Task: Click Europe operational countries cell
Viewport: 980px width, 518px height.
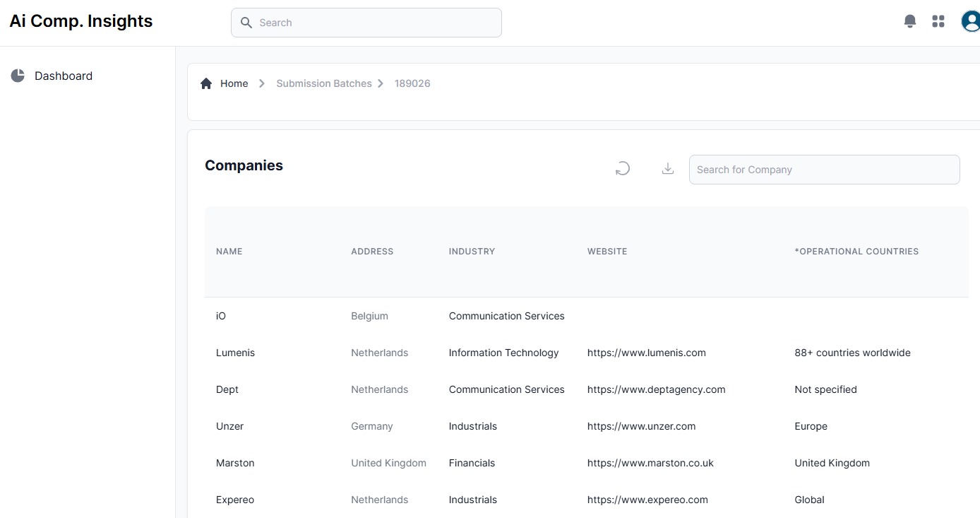Action: (x=811, y=426)
